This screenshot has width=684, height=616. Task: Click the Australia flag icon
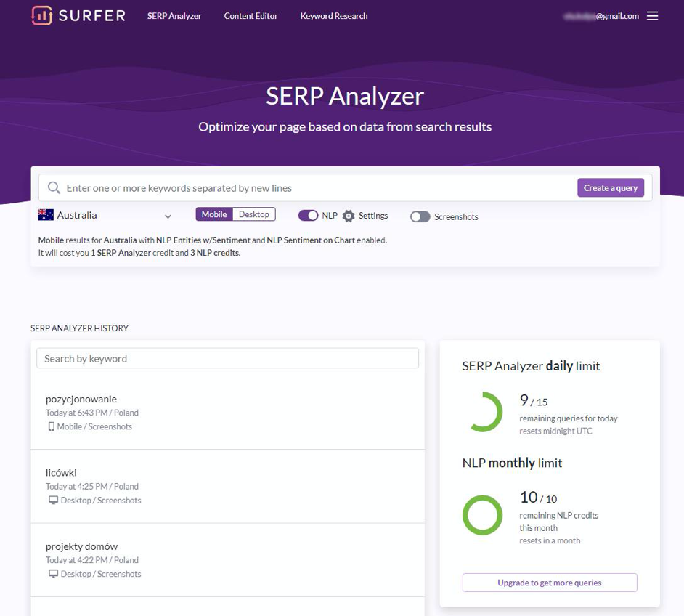(46, 215)
